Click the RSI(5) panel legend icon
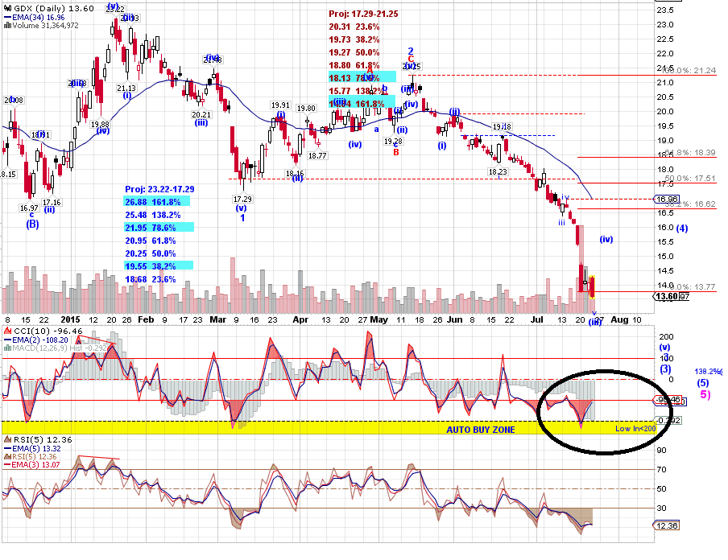The image size is (728, 560). (x=8, y=440)
